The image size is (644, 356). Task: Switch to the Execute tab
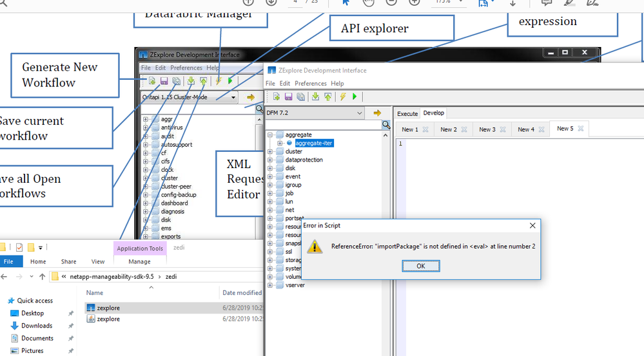click(x=407, y=113)
